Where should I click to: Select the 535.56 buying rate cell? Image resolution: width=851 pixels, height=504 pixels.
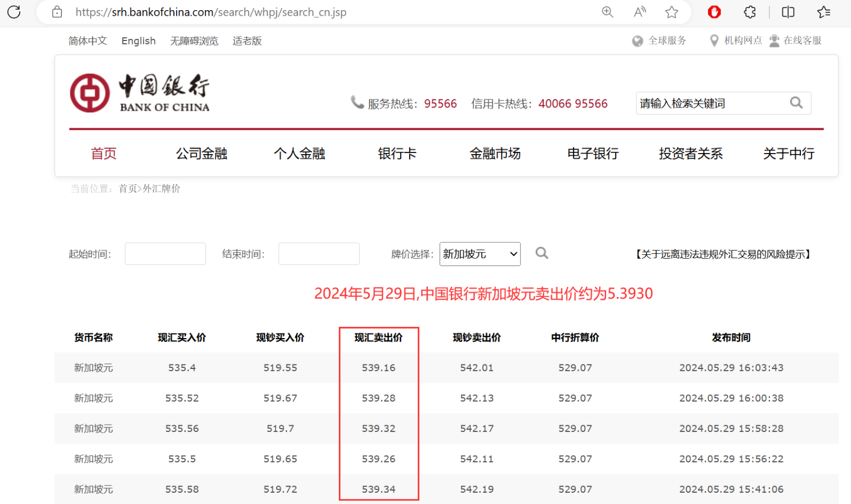pos(182,429)
